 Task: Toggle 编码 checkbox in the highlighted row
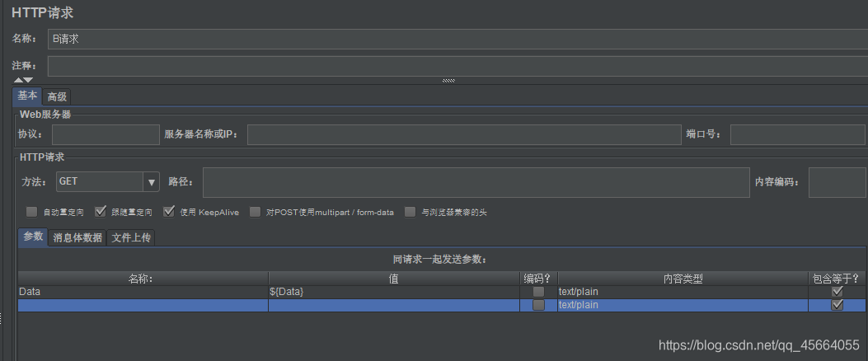538,305
